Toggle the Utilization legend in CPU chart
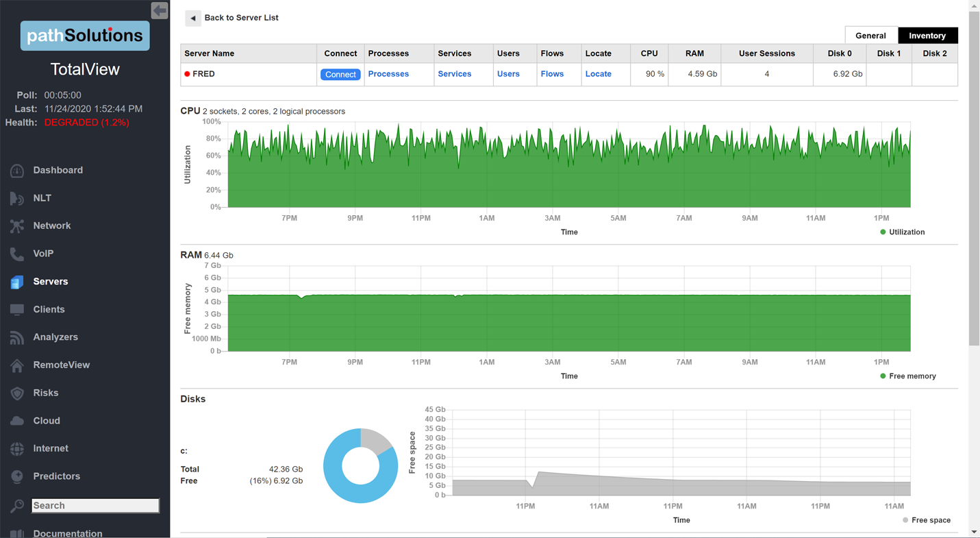980x538 pixels. click(x=901, y=232)
